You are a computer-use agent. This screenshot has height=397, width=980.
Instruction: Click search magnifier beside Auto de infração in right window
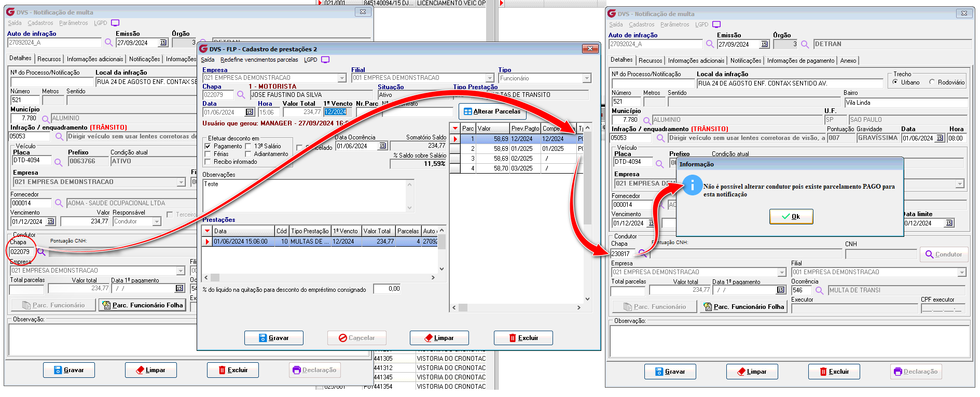coord(710,44)
